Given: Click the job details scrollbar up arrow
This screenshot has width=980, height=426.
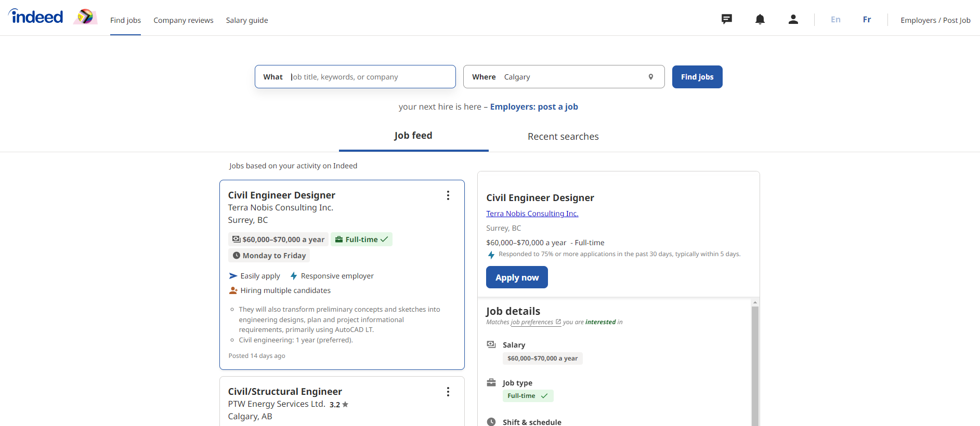Looking at the screenshot, I should 755,302.
